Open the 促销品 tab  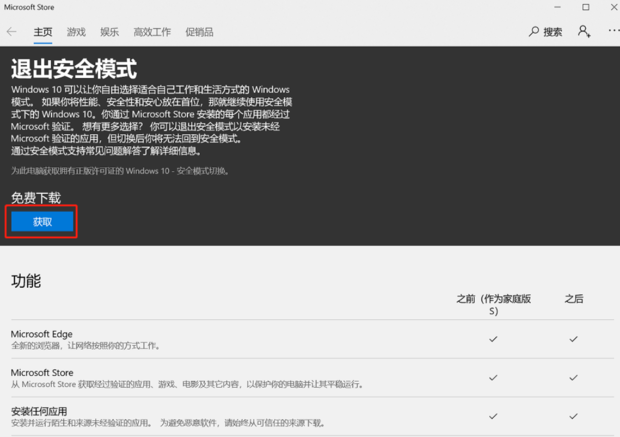[199, 32]
